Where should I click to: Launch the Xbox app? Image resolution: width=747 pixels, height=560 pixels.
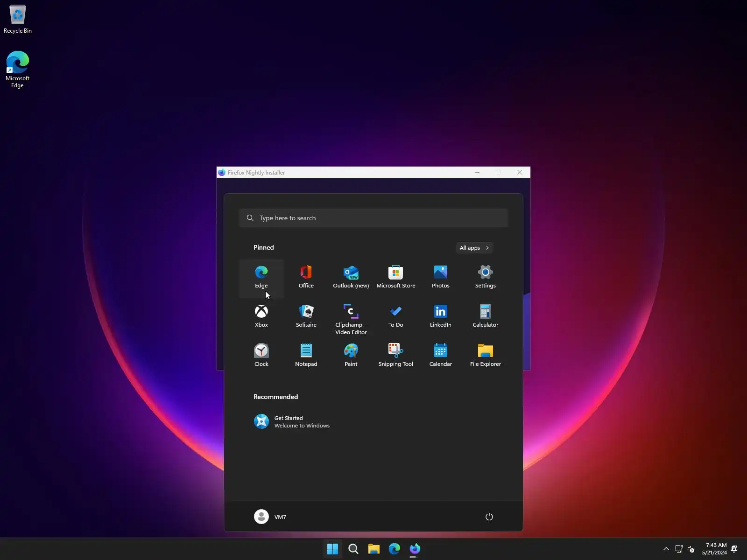click(261, 317)
